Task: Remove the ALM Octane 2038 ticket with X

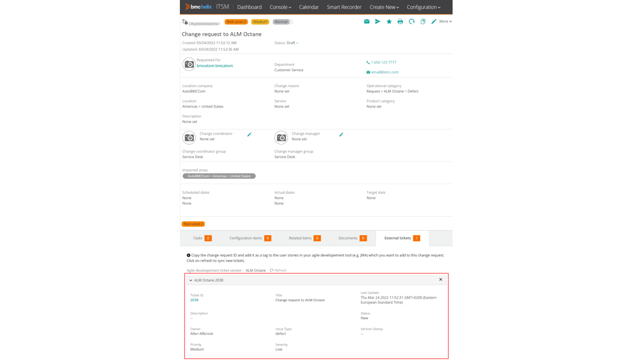Action: click(x=440, y=280)
